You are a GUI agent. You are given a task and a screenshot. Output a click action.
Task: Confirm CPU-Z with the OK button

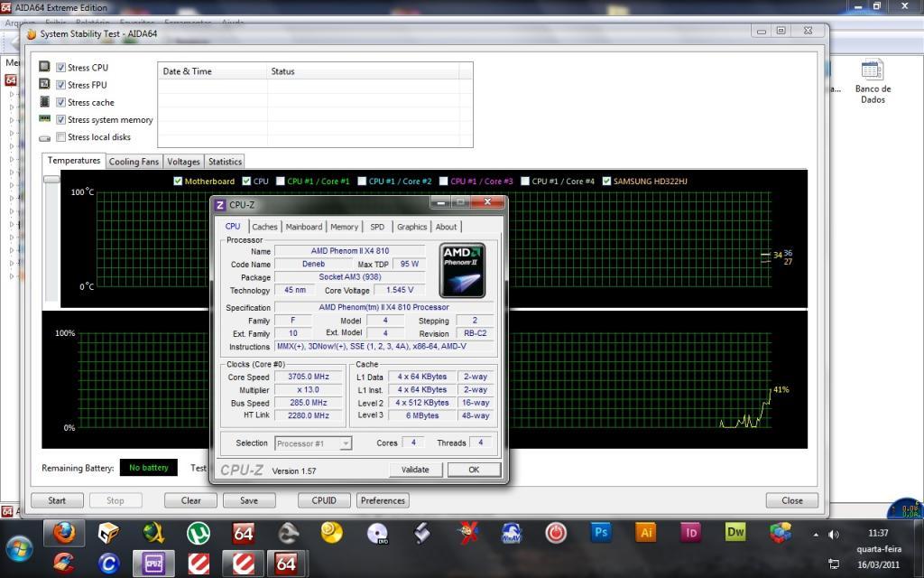pos(474,470)
